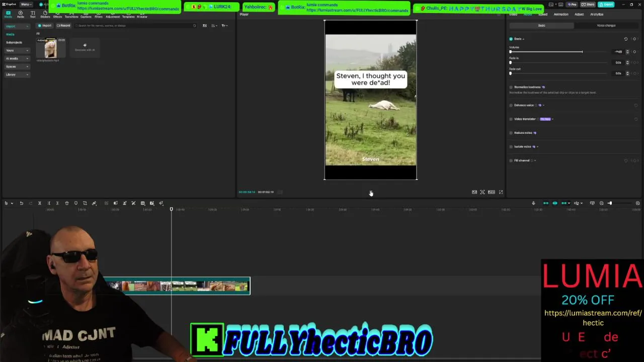Click the linkage icon in timeline toolbar
The height and width of the screenshot is (362, 644).
pyautogui.click(x=564, y=203)
